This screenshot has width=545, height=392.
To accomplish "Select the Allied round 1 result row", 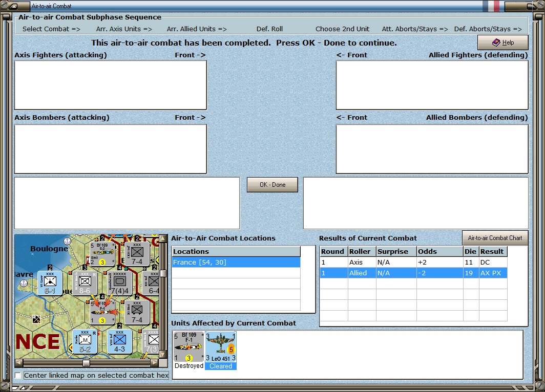I will (413, 273).
